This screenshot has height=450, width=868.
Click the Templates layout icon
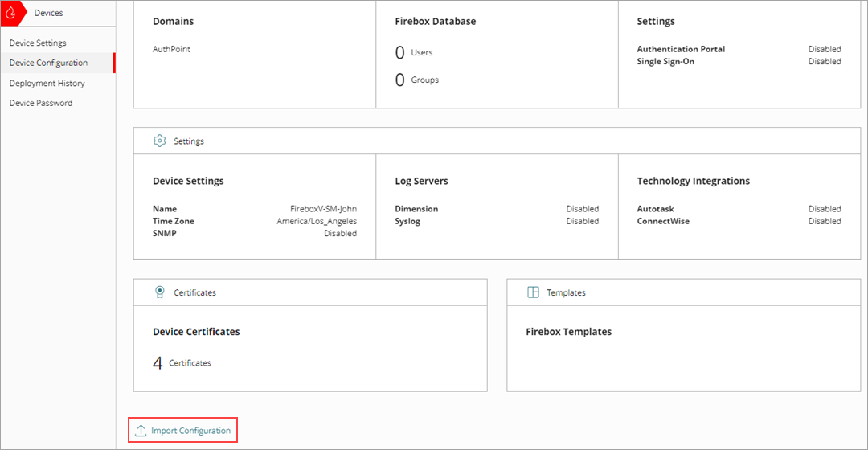533,292
